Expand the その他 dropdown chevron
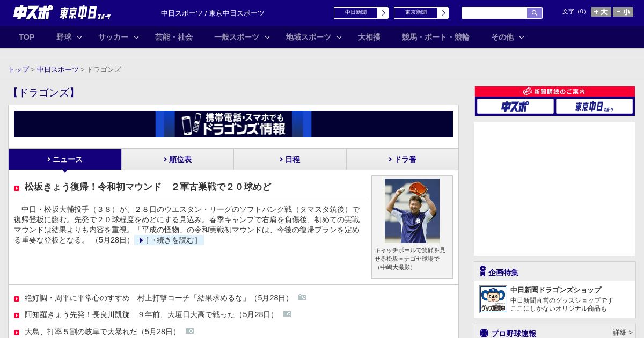Viewport: 644px width, 338px height. (522, 37)
